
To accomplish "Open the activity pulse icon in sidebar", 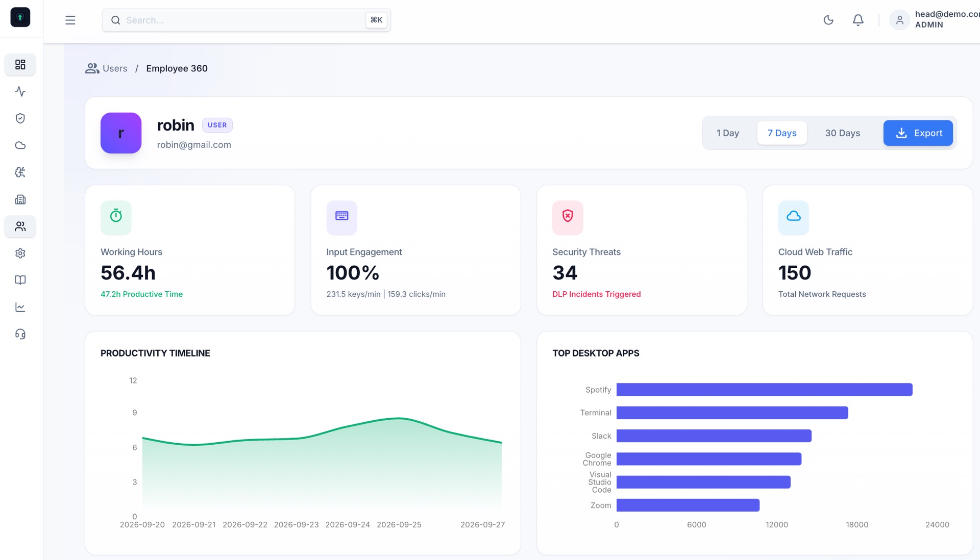I will (x=20, y=91).
